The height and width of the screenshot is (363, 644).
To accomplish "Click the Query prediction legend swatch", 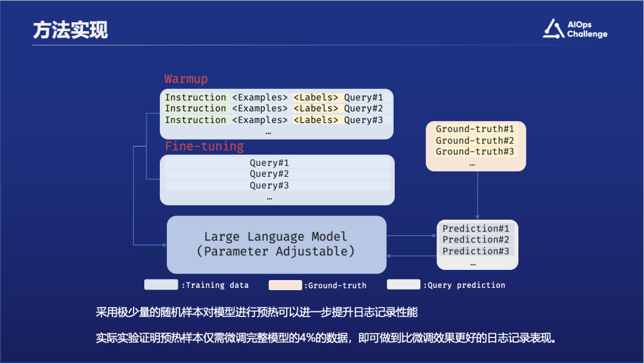I will 403,285.
